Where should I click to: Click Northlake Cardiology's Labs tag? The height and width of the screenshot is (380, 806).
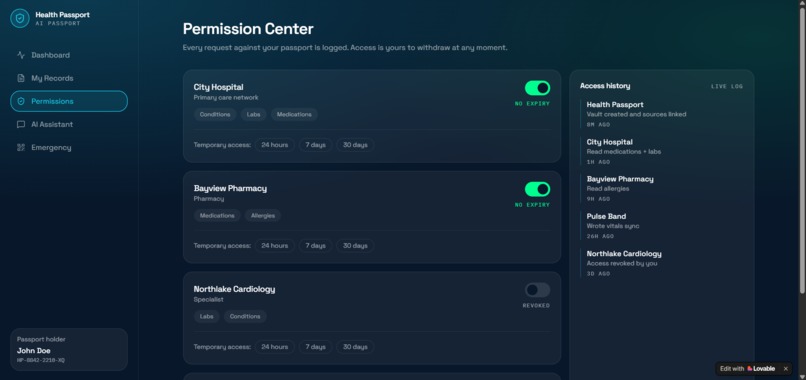[x=207, y=316]
